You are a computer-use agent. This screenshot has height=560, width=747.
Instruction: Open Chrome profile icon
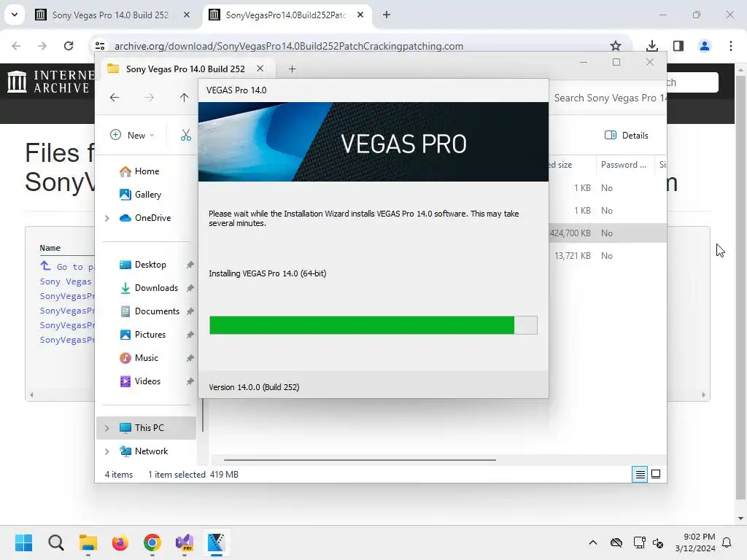[x=705, y=46]
